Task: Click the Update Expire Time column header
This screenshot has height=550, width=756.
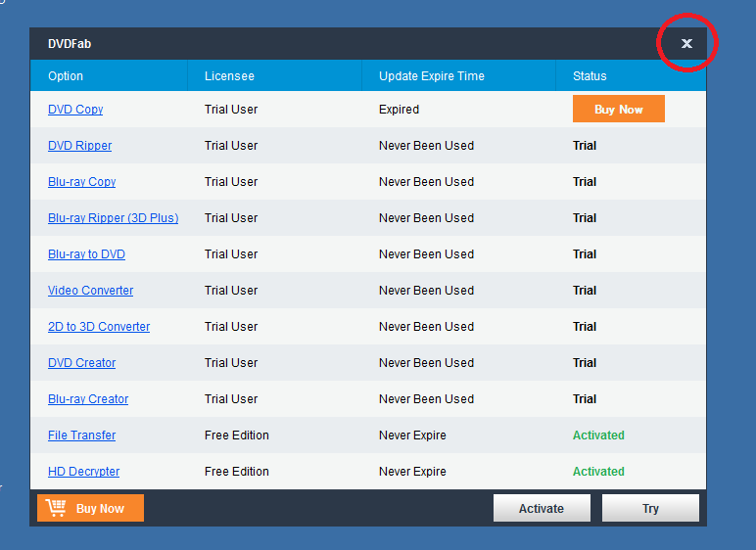Action: (458, 75)
